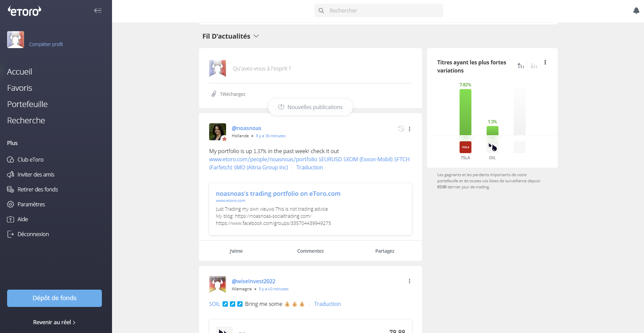Image resolution: width=644 pixels, height=333 pixels.
Task: Open Retirer des fonds menu item
Action: pyautogui.click(x=38, y=189)
